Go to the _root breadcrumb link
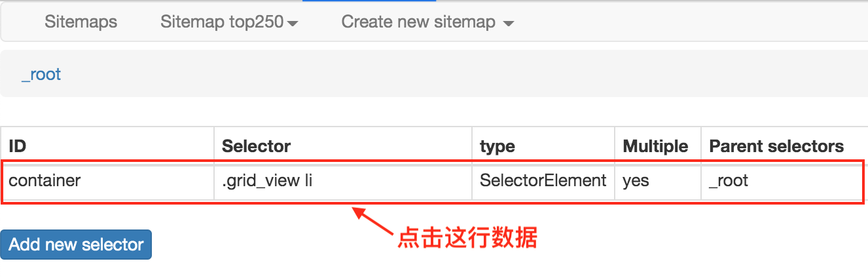 pos(41,74)
